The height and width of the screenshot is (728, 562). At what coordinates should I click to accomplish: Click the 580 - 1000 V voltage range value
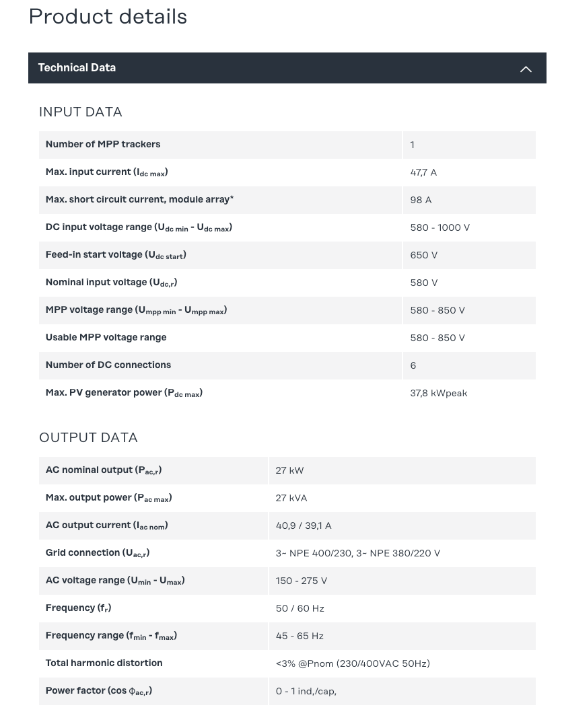pyautogui.click(x=440, y=228)
